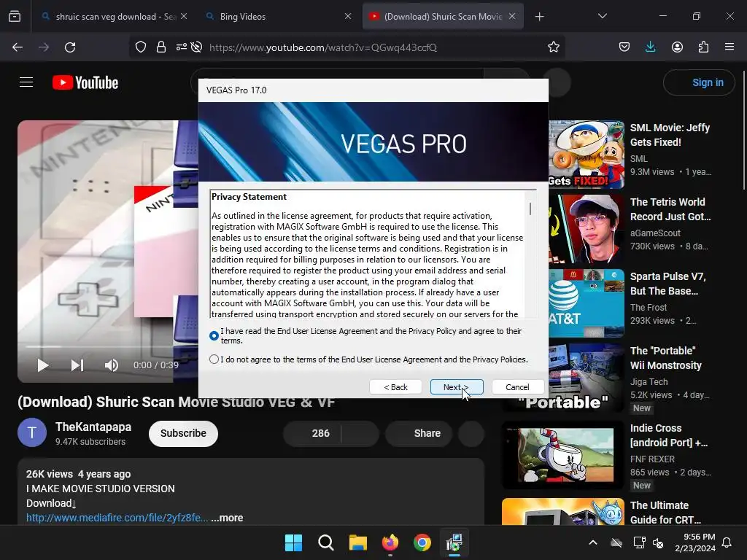Viewport: 747px width, 560px height.
Task: Open SML Movie Jeffy Gets Fixed thumbnail
Action: 586,155
